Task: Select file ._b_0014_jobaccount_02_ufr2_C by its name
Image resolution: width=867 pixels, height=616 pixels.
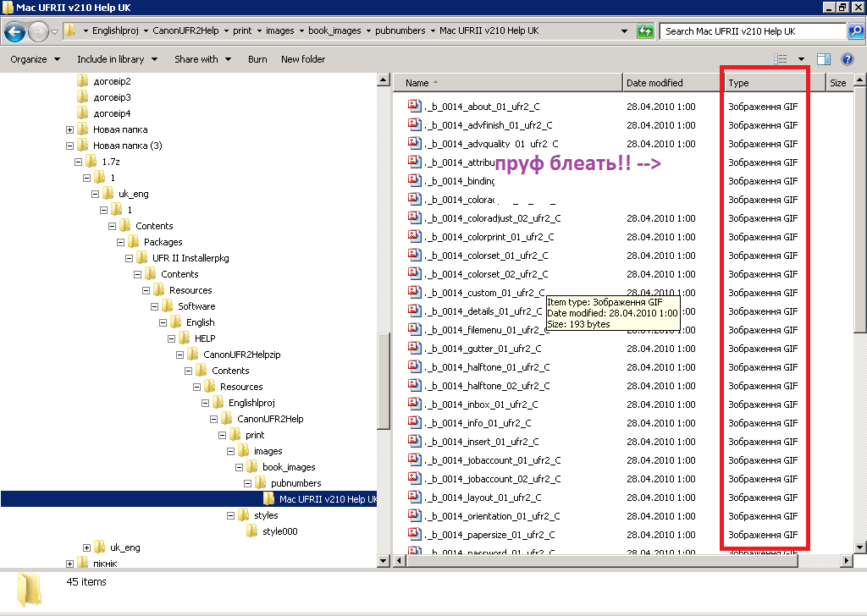Action: [492, 479]
